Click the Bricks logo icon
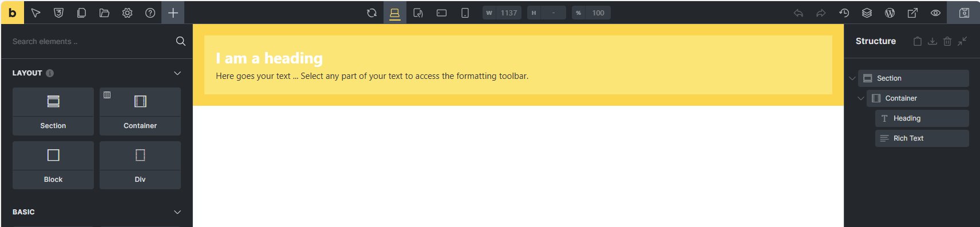This screenshot has height=227, width=980. click(x=12, y=13)
